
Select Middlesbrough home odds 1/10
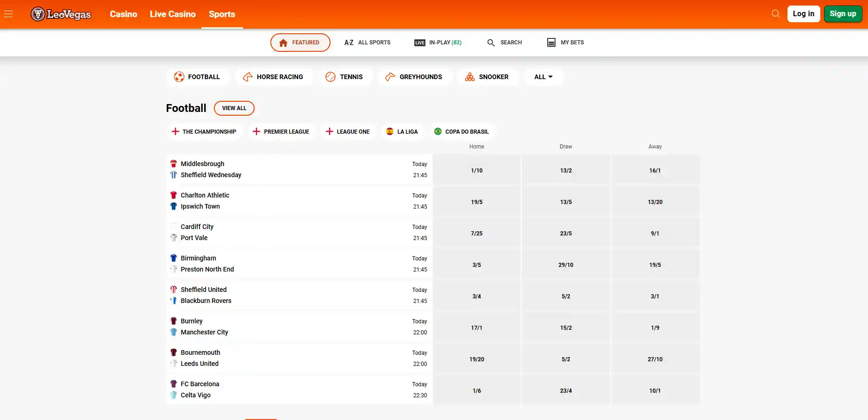tap(477, 171)
